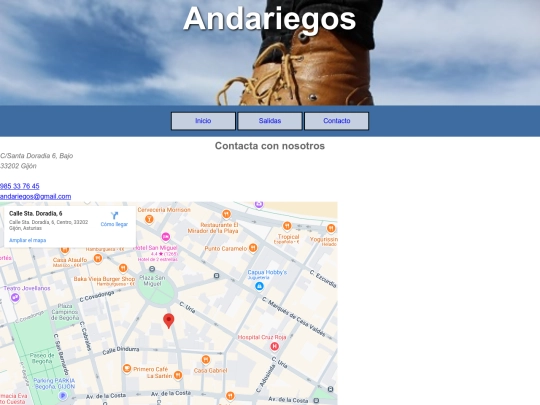Click C. Marqués de Casa Valdés label
Image resolution: width=540 pixels, height=405 pixels.
[294, 317]
